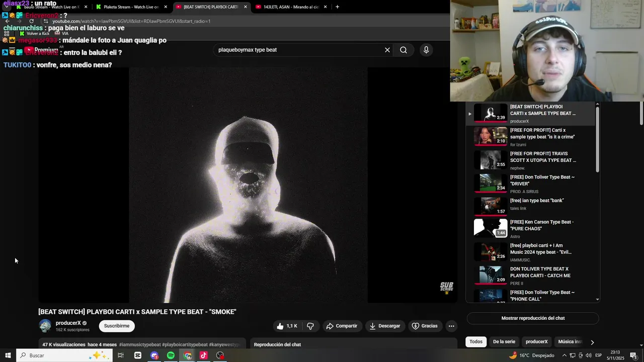This screenshot has height=362, width=644.
Task: Open the notification center icon in the taskbar
Action: pos(633,355)
